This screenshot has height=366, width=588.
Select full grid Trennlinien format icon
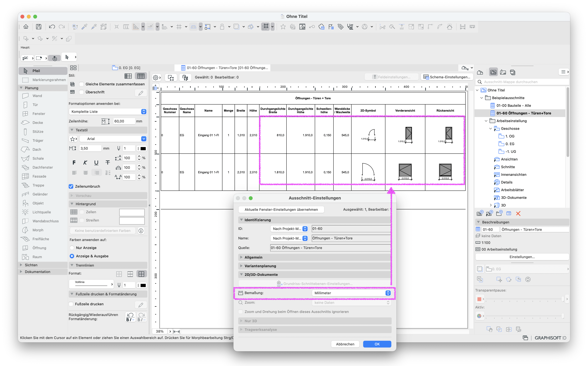[141, 274]
